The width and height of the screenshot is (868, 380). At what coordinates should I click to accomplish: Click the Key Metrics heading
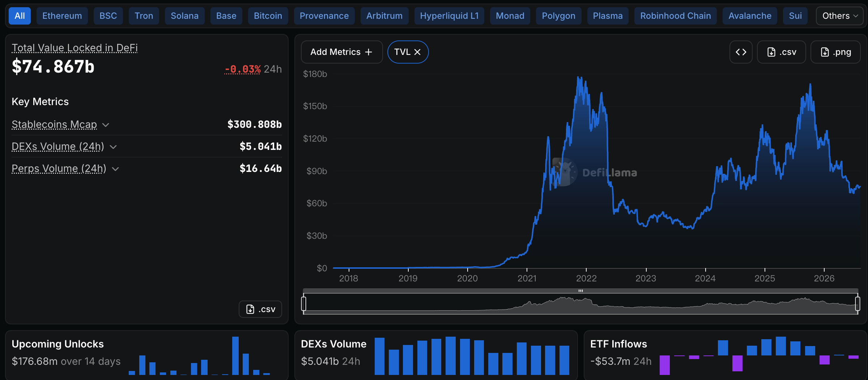40,102
